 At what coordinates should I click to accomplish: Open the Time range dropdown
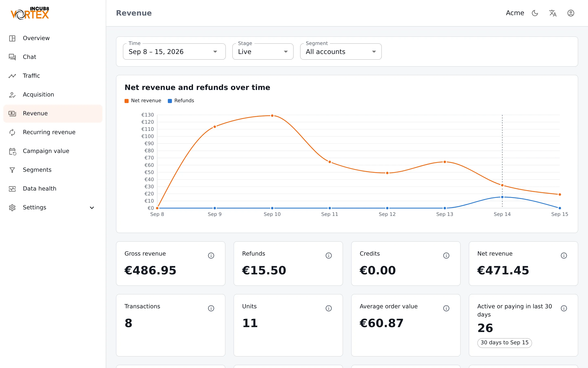(x=174, y=52)
